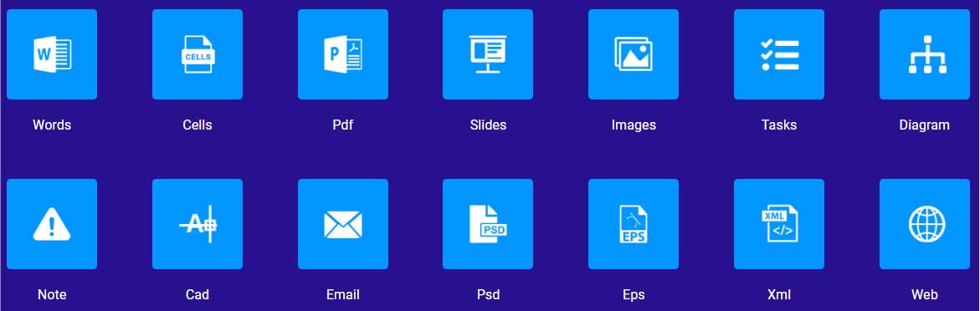
Task: Click the Cells spreadsheet icon tile
Action: [x=198, y=54]
